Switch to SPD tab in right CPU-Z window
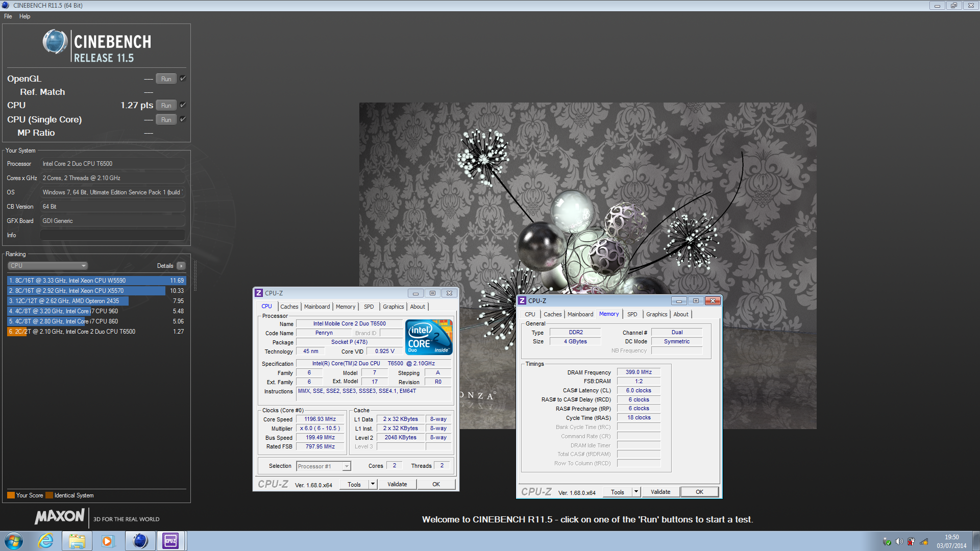The image size is (980, 551). point(632,314)
